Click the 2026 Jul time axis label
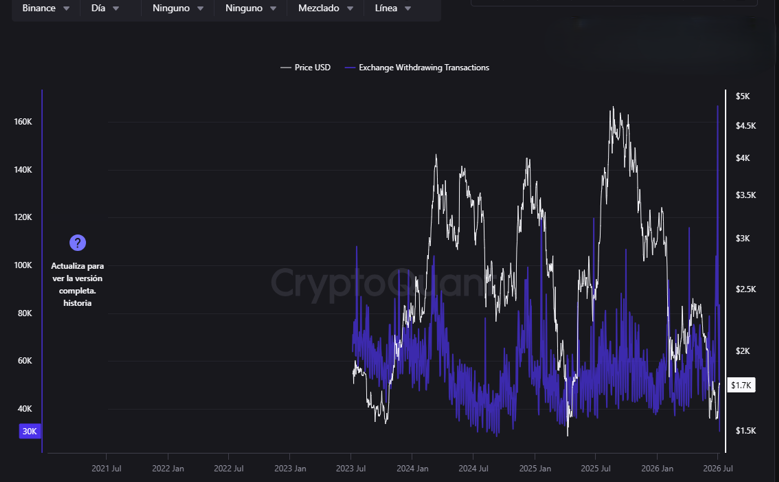This screenshot has height=482, width=779. (x=718, y=469)
